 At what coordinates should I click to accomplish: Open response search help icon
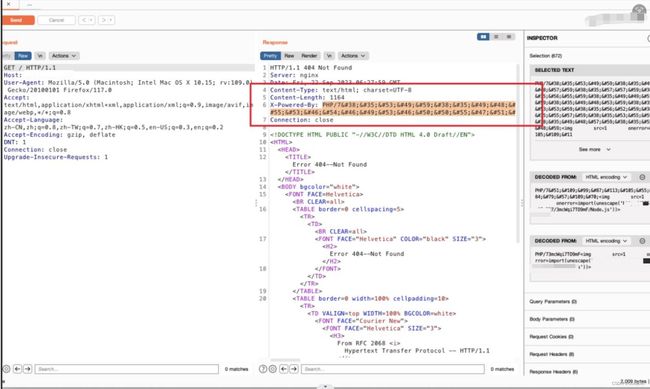(x=263, y=369)
